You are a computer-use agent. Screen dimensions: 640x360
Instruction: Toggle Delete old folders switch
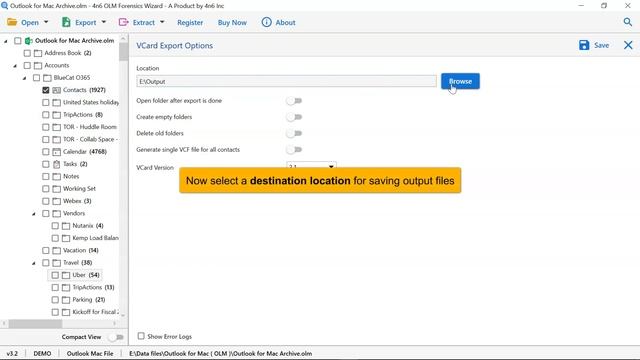click(x=294, y=133)
